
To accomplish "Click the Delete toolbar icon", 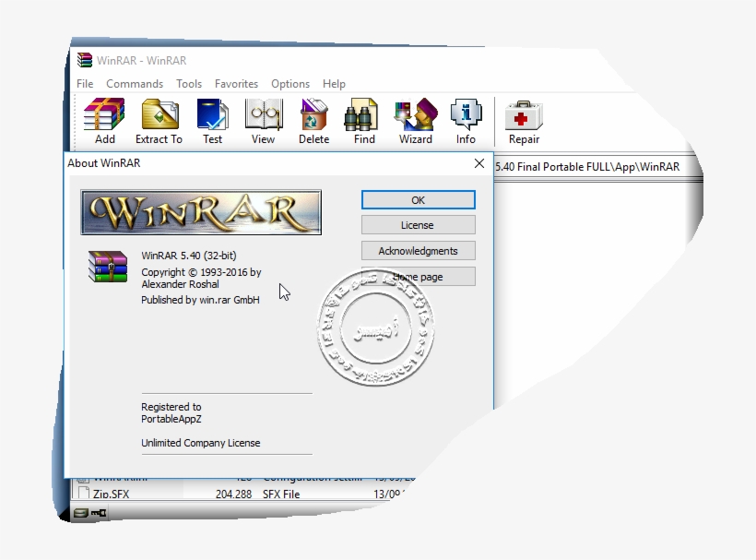I will [313, 114].
